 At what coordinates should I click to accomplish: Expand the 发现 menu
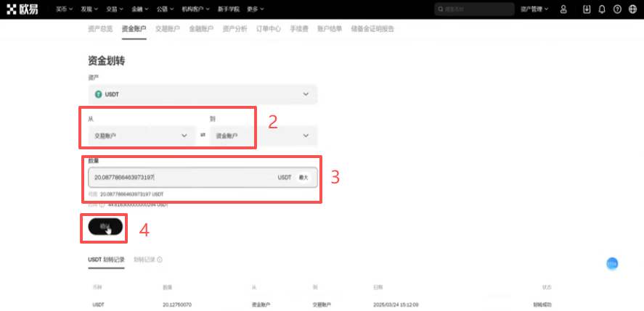pos(89,9)
